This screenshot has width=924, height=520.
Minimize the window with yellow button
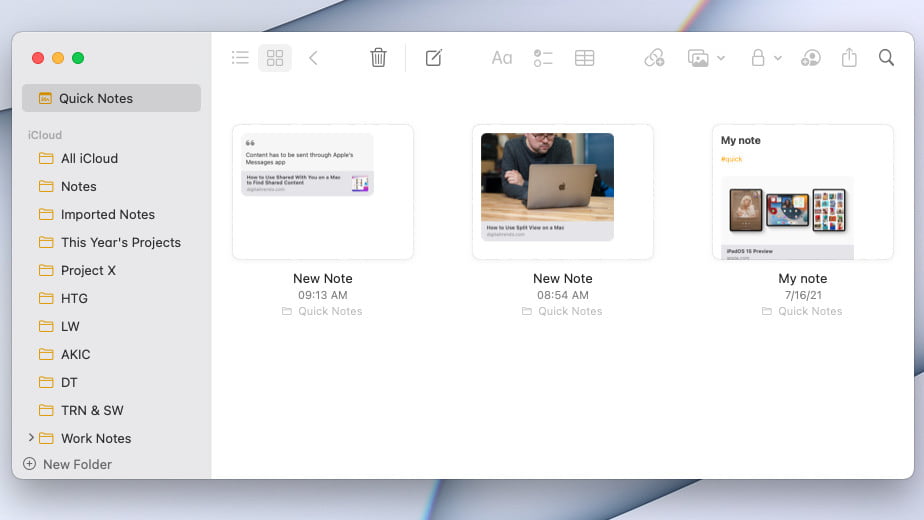click(58, 58)
